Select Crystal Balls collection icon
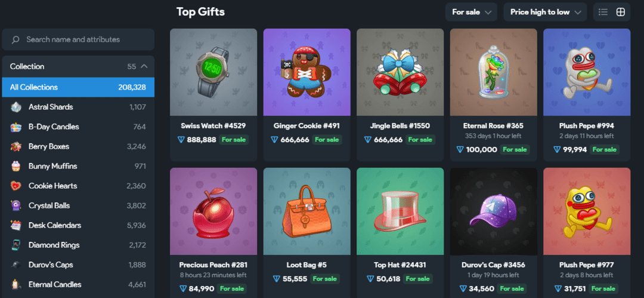The image size is (644, 298). tap(16, 206)
